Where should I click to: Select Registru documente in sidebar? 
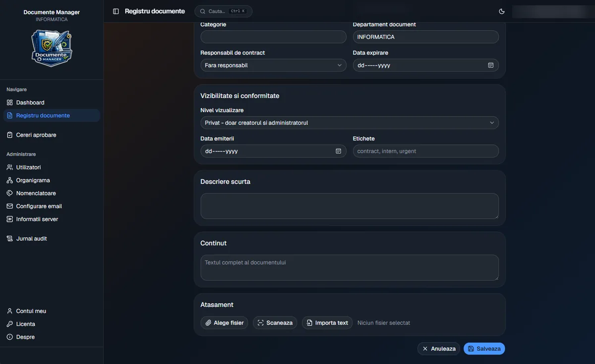pos(52,115)
